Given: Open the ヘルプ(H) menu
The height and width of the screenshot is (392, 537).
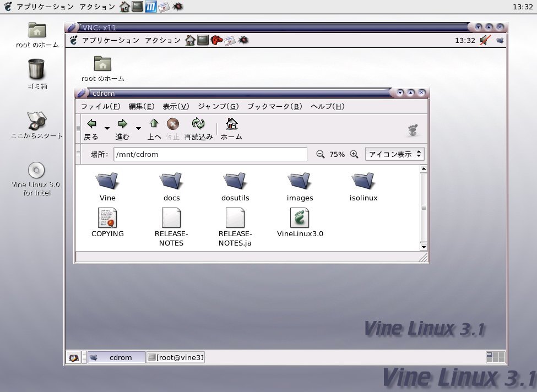Looking at the screenshot, I should [x=327, y=106].
